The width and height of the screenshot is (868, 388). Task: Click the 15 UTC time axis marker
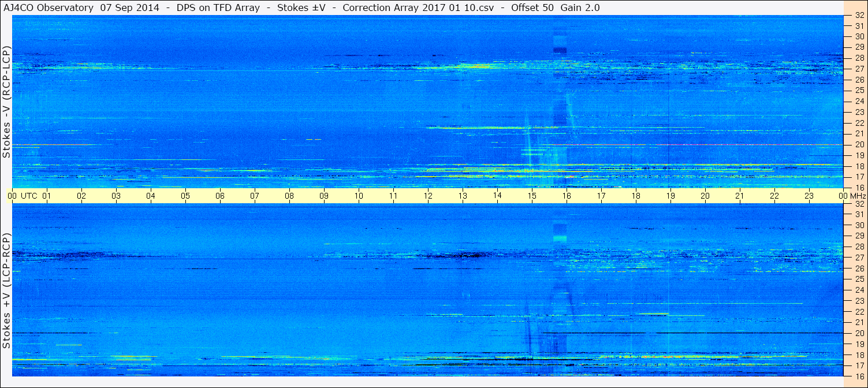tap(532, 196)
